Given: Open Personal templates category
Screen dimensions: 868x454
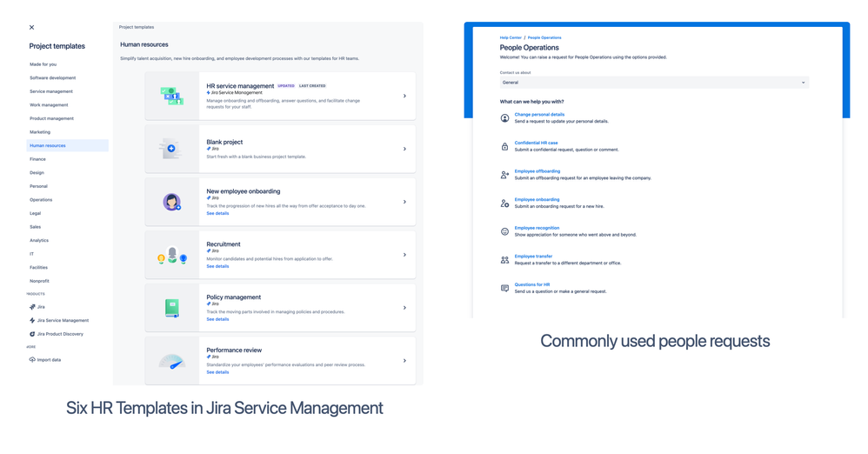Looking at the screenshot, I should pyautogui.click(x=38, y=187).
